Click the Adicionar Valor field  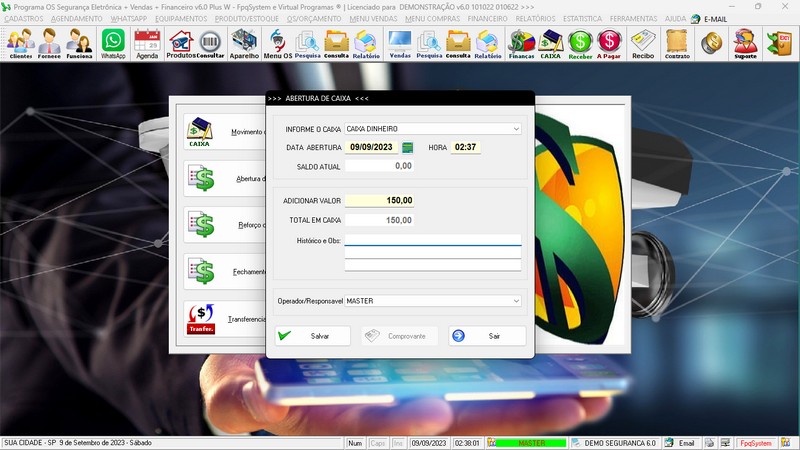(379, 201)
